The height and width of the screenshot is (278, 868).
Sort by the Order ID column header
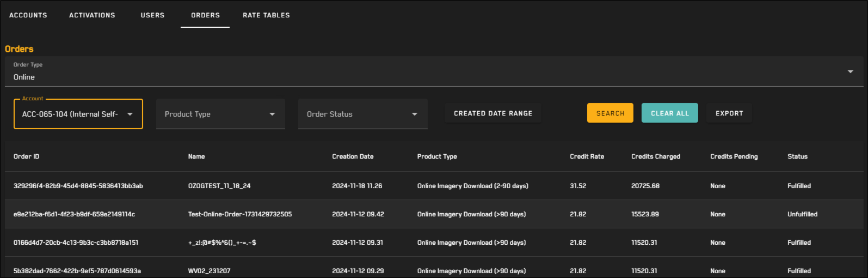[27, 156]
